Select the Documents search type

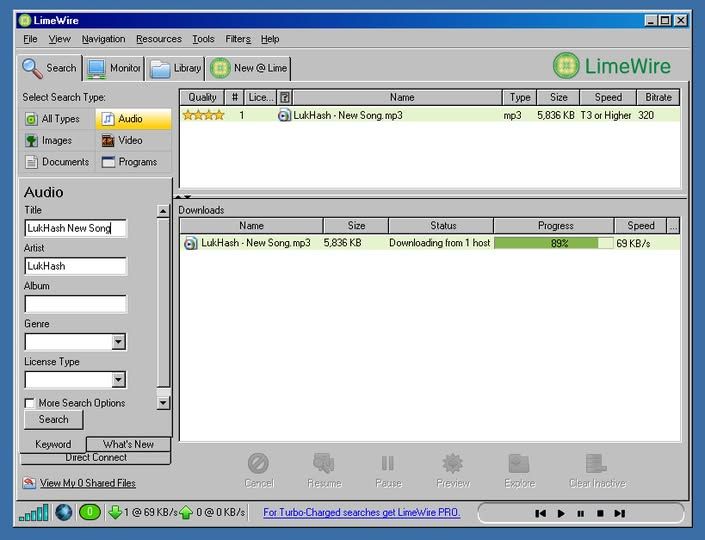(57, 162)
